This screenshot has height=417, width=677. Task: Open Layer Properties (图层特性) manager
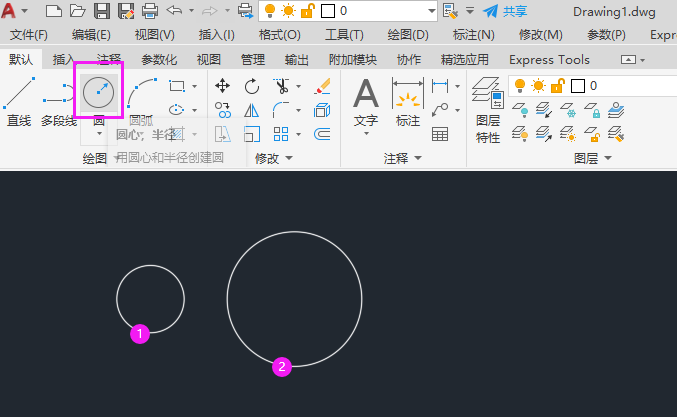[487, 111]
